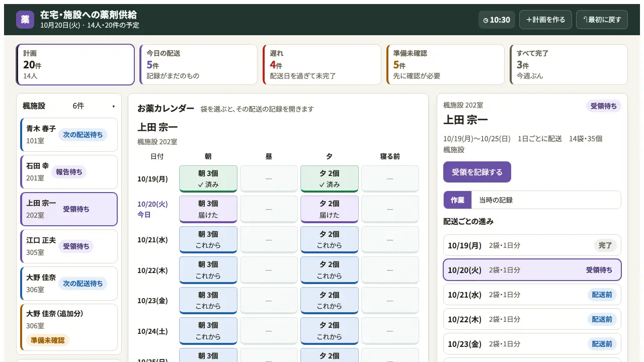View the すべて完了 3件 card
This screenshot has width=644, height=362.
click(569, 64)
